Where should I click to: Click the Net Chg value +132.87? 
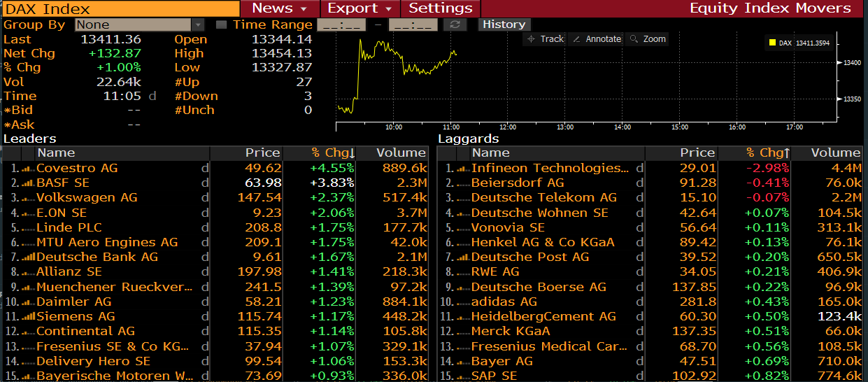(x=115, y=53)
